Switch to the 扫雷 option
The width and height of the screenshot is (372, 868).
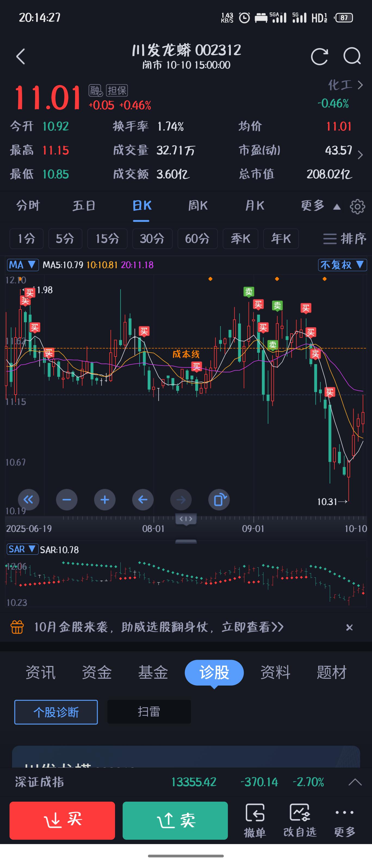[x=149, y=712]
